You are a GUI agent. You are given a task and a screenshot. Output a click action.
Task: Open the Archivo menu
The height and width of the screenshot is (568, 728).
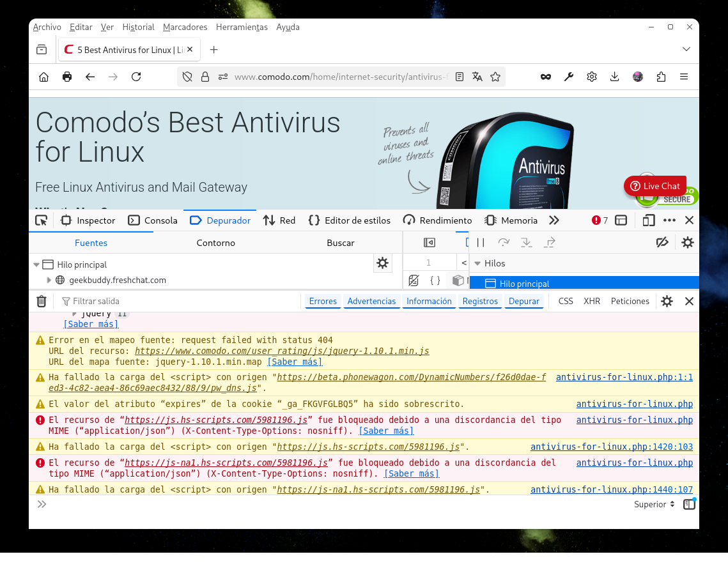[47, 27]
